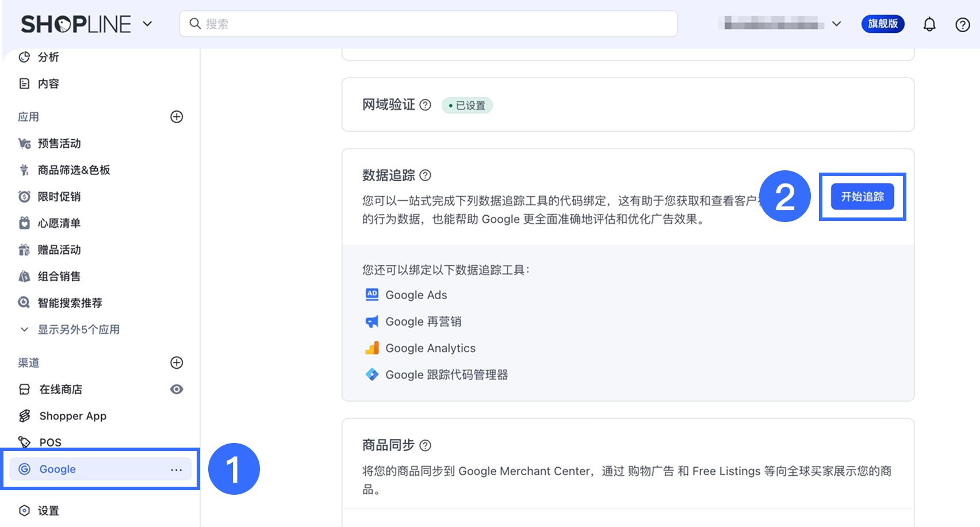Click the add app plus icon beside 应用

coord(177,117)
